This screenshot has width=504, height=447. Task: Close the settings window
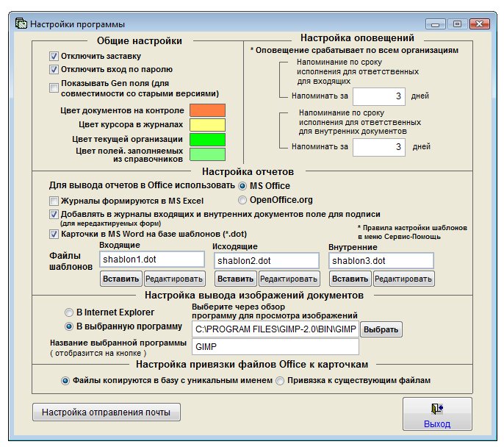click(479, 24)
